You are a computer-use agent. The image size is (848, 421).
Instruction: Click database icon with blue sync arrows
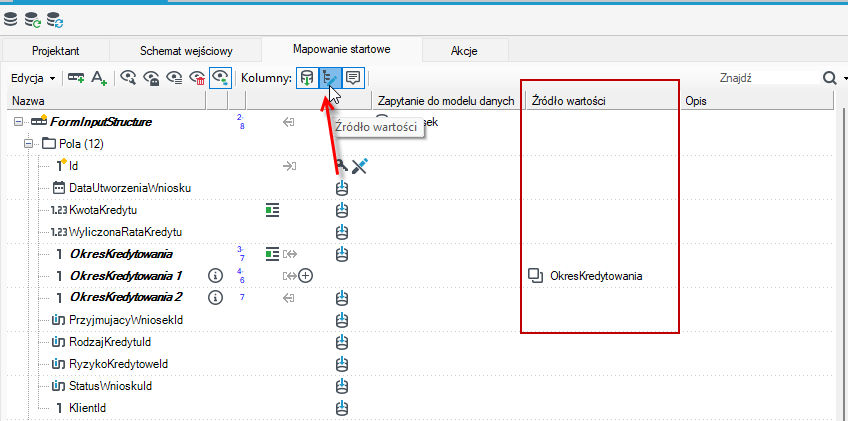point(55,21)
